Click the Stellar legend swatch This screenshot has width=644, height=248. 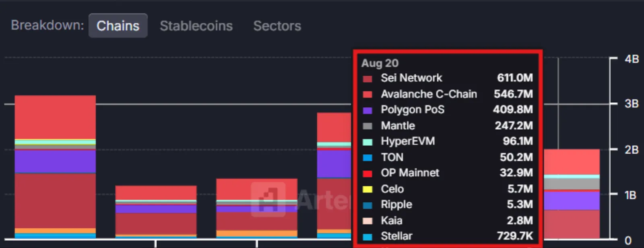(367, 237)
